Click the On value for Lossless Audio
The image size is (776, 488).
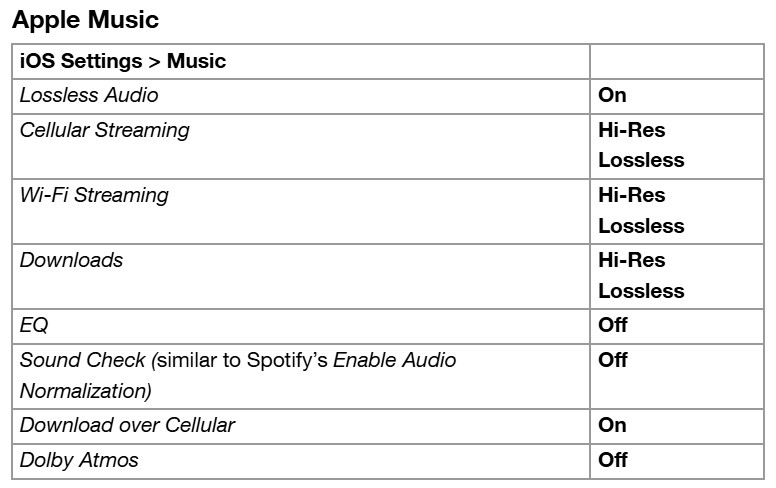[612, 95]
